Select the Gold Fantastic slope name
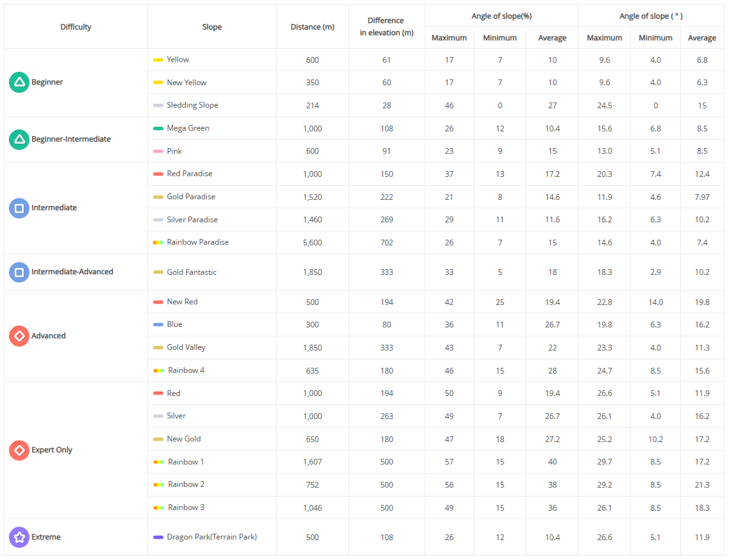 click(x=192, y=272)
